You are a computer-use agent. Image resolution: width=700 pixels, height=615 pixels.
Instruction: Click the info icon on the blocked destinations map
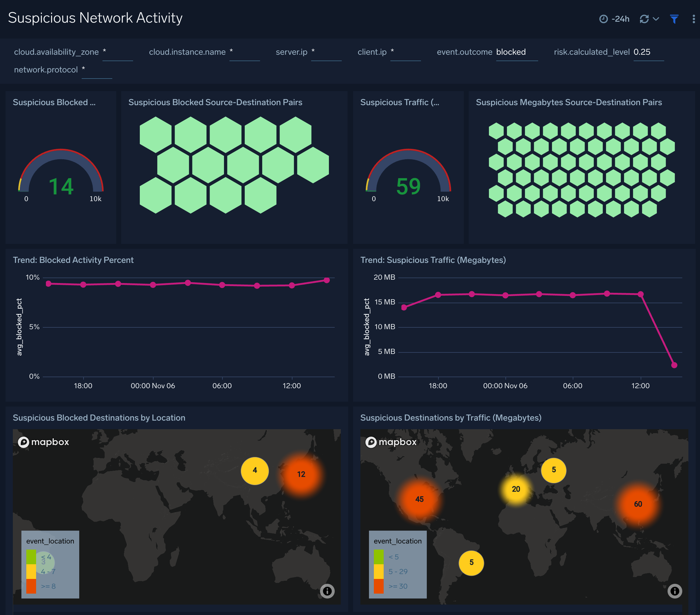tap(327, 591)
